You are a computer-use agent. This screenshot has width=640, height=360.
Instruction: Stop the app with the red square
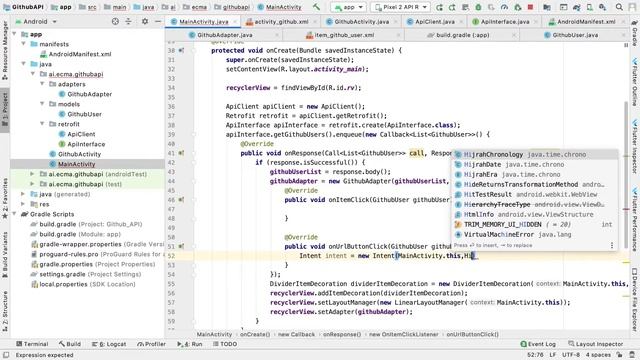point(530,7)
